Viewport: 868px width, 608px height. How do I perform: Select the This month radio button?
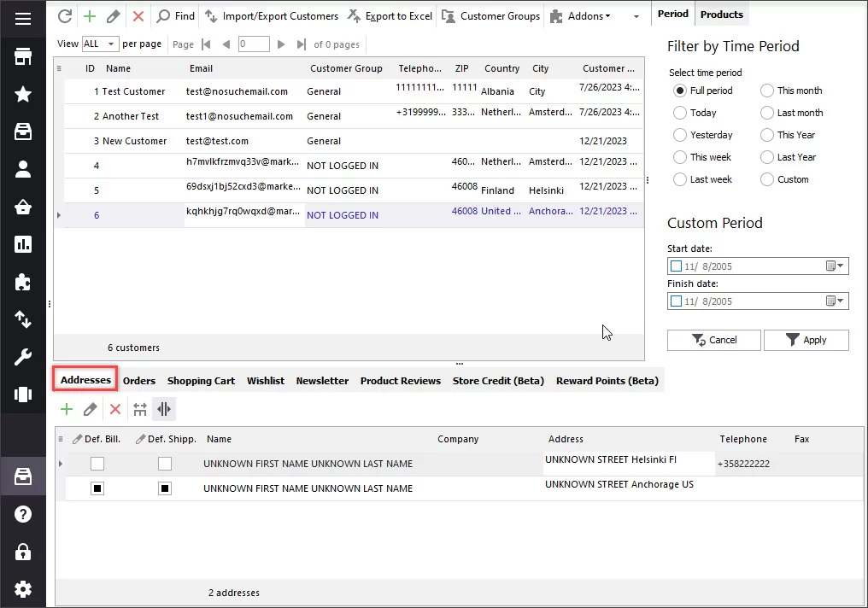tap(766, 91)
